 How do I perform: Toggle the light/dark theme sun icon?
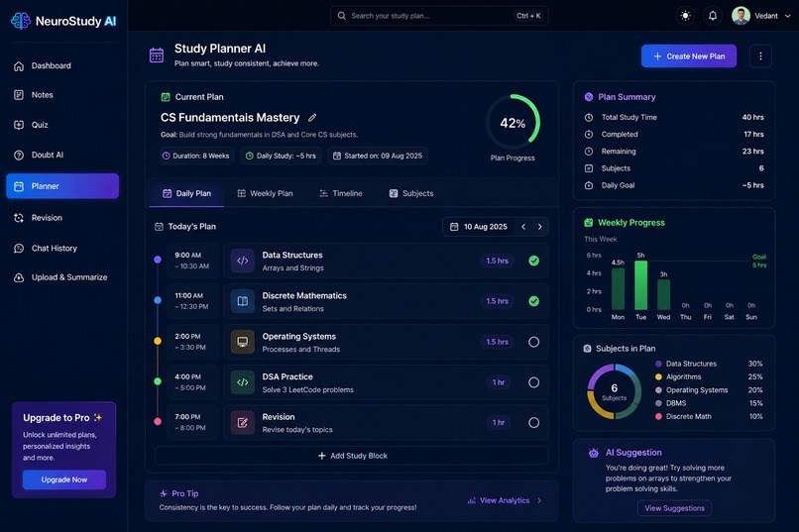(x=685, y=16)
